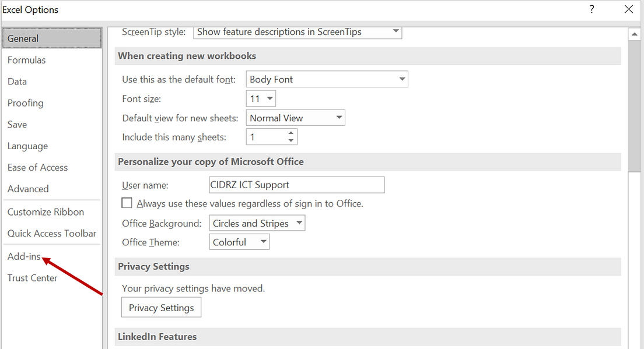The image size is (644, 349).
Task: Check 'Always use these values regardless of sign in'
Action: (x=127, y=203)
